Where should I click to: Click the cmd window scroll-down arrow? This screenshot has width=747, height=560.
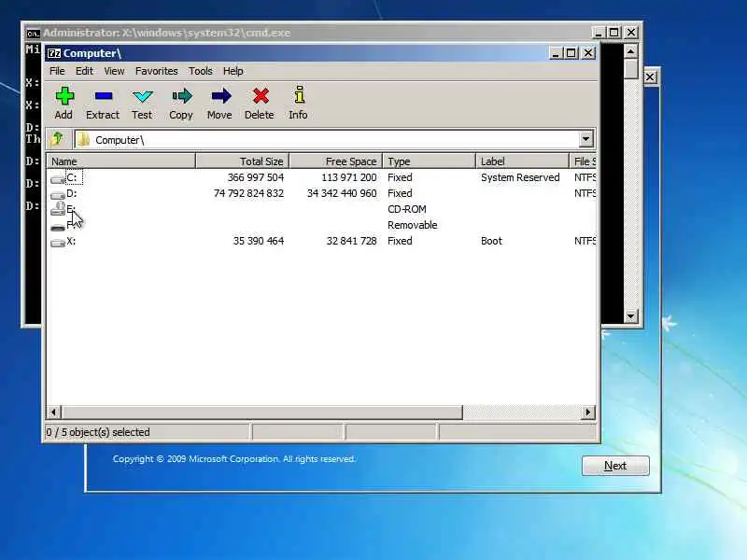[631, 316]
